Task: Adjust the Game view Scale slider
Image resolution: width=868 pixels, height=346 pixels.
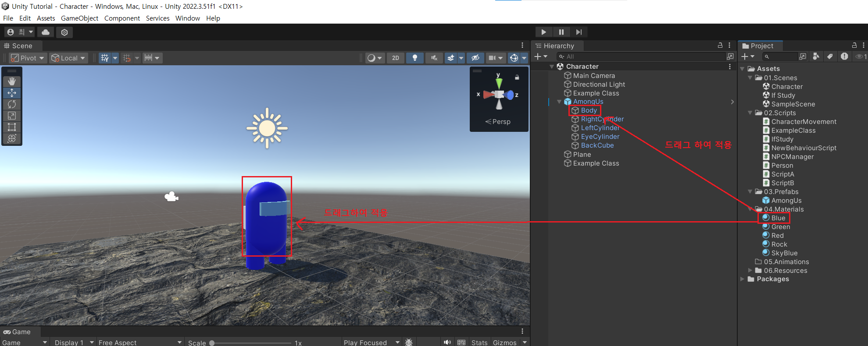Action: click(250, 343)
